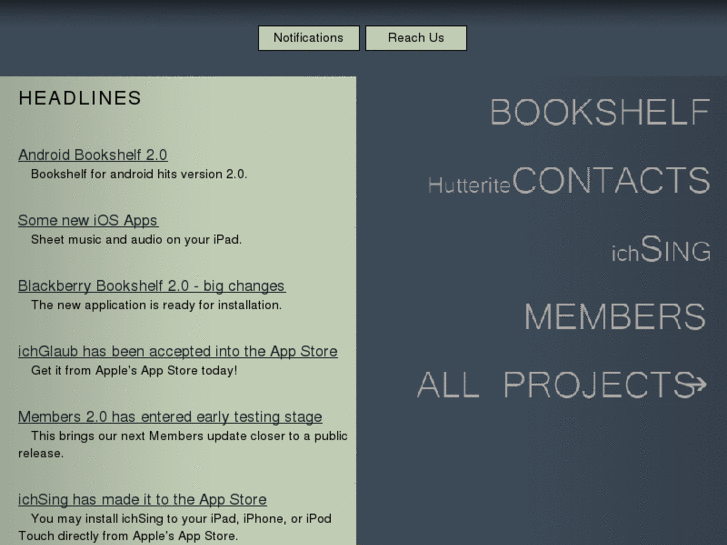Click the Reach Us button
The image size is (727, 545).
click(416, 38)
